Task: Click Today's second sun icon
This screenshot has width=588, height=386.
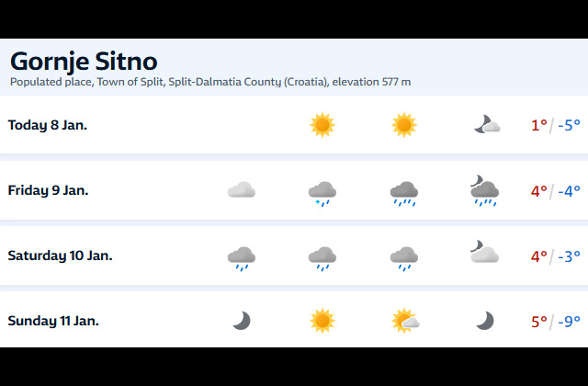Action: tap(403, 125)
